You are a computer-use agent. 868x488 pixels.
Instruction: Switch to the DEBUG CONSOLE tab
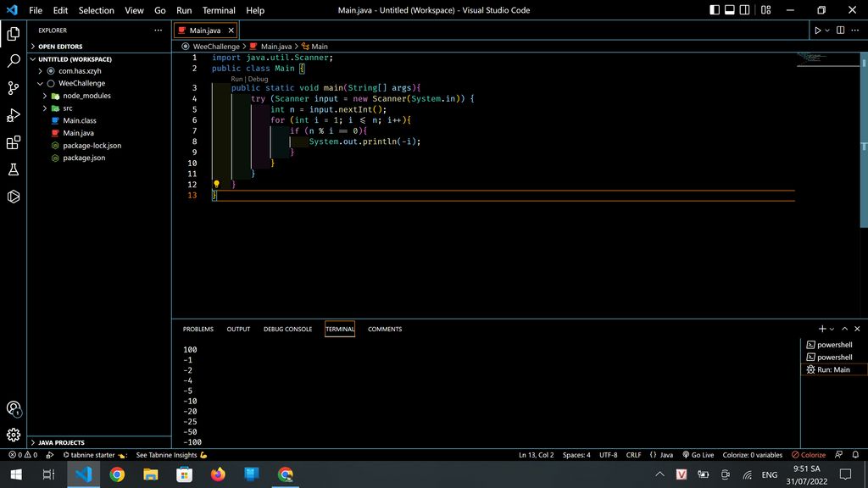(288, 329)
